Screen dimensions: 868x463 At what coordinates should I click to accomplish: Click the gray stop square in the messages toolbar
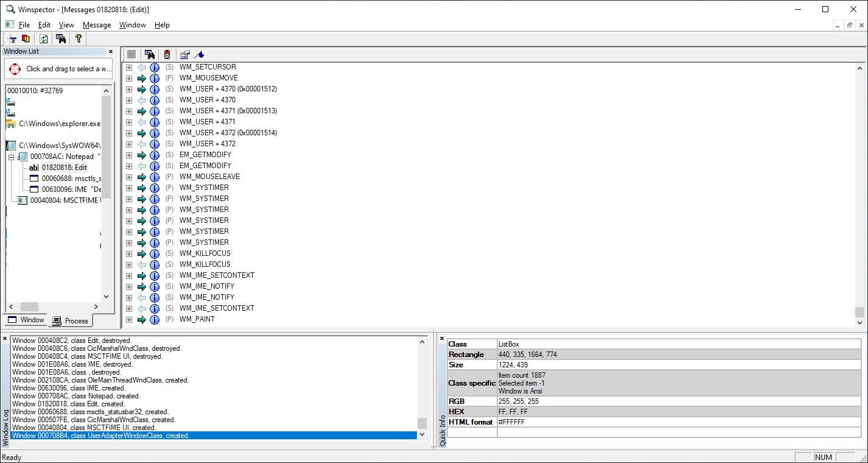coord(131,54)
